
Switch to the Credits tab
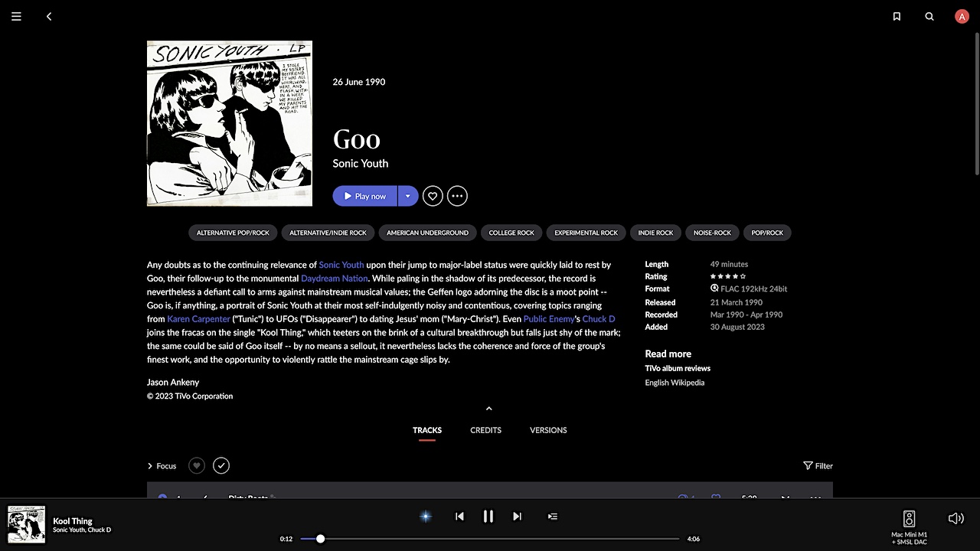485,430
